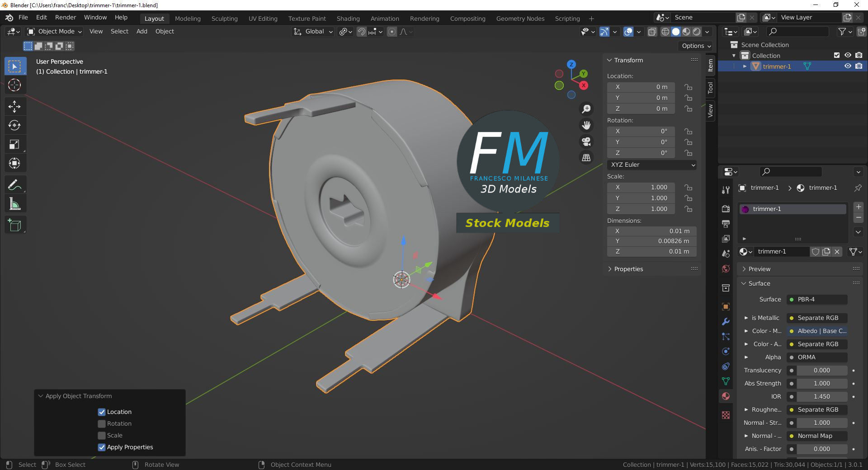Screen dimensions: 868x470
Task: Click the Surface shader PBR-4 button
Action: [817, 299]
